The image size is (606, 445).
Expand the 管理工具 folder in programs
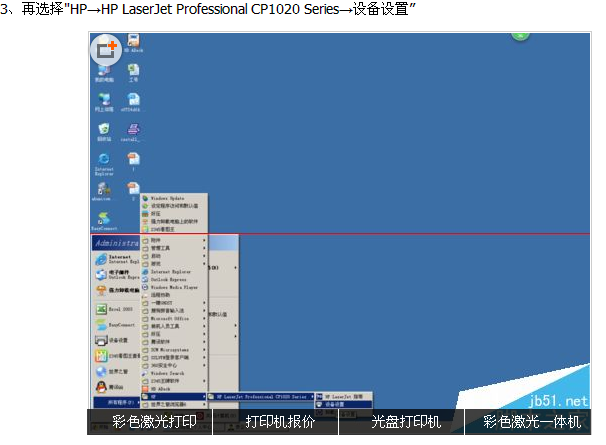(174, 248)
